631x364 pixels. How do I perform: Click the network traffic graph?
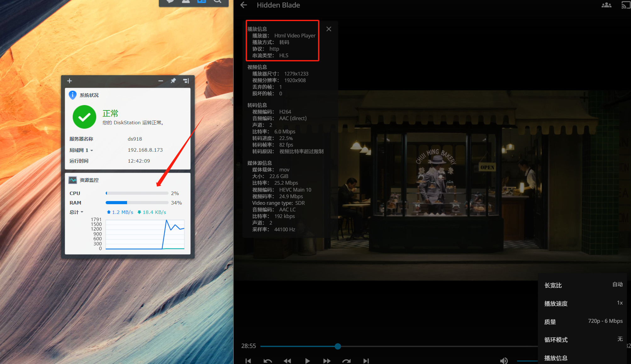[x=145, y=234]
